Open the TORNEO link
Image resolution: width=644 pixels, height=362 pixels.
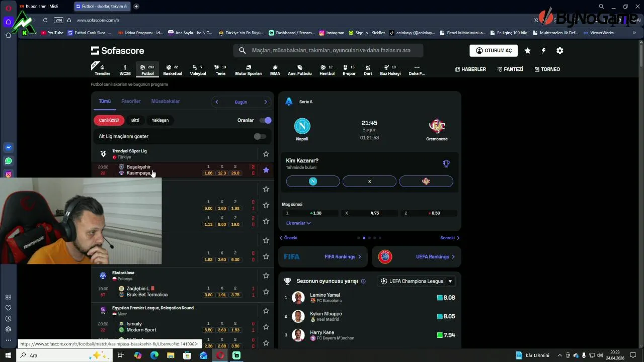click(x=547, y=69)
